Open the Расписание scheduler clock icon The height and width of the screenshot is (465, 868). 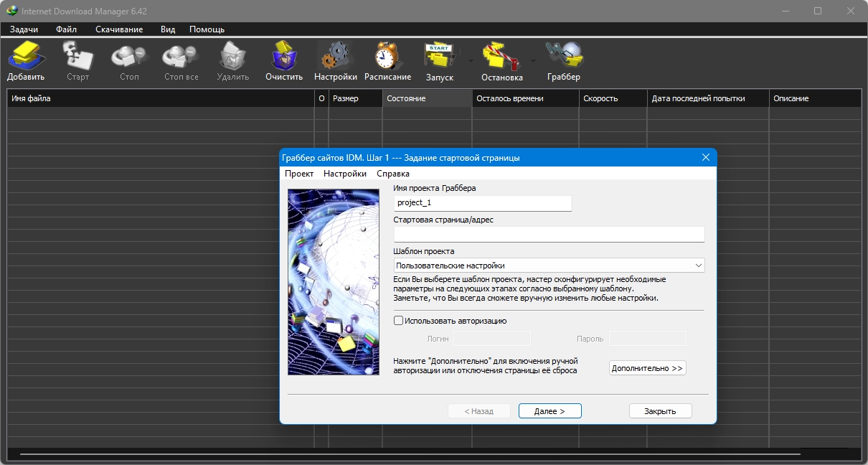(x=387, y=56)
